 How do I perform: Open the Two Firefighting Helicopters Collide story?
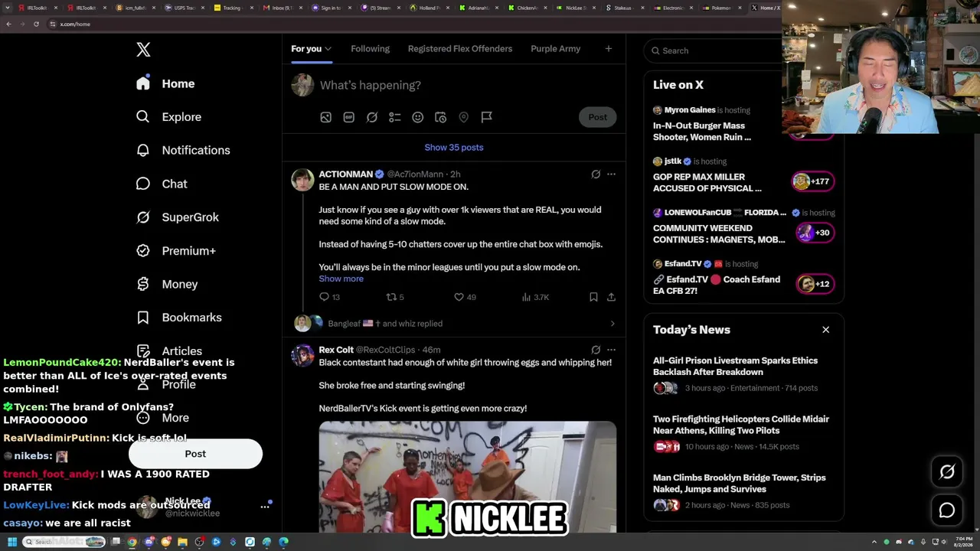[743, 434]
